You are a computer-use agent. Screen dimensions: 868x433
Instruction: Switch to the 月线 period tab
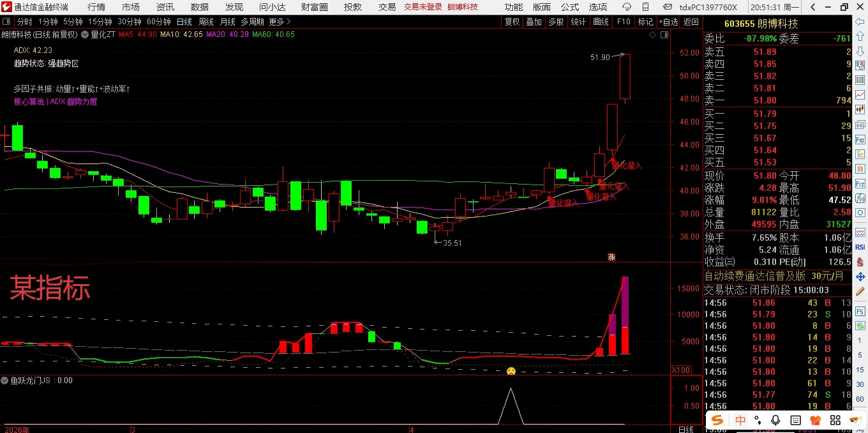pyautogui.click(x=228, y=22)
